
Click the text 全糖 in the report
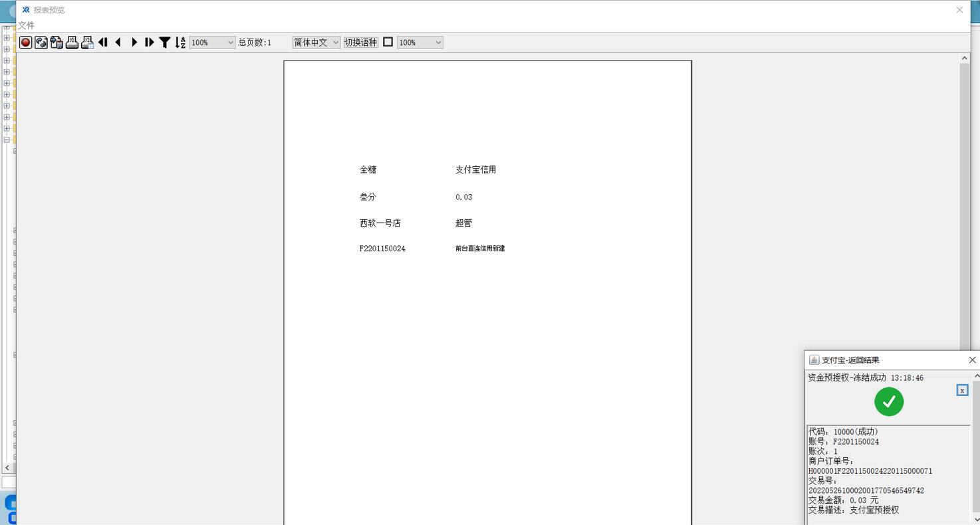click(368, 170)
